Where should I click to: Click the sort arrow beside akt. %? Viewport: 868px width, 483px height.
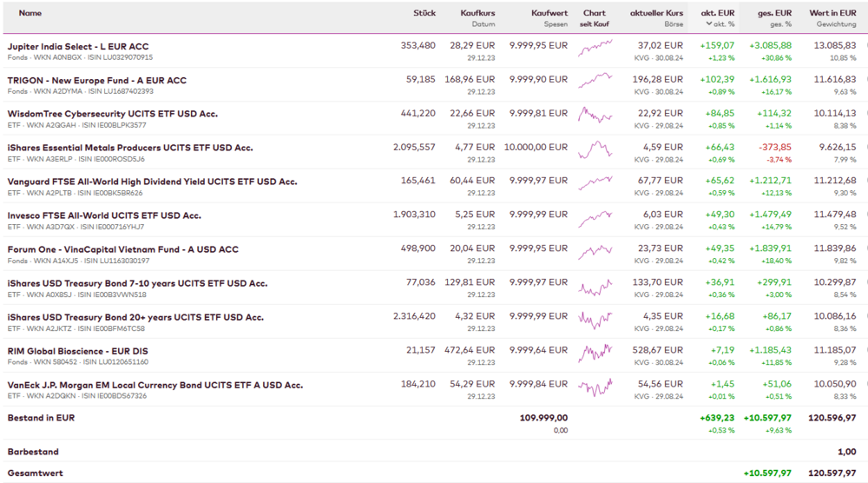[709, 24]
